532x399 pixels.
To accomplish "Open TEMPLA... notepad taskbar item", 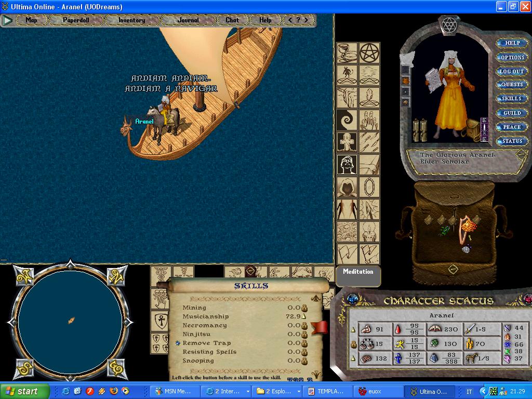I will click(x=327, y=391).
